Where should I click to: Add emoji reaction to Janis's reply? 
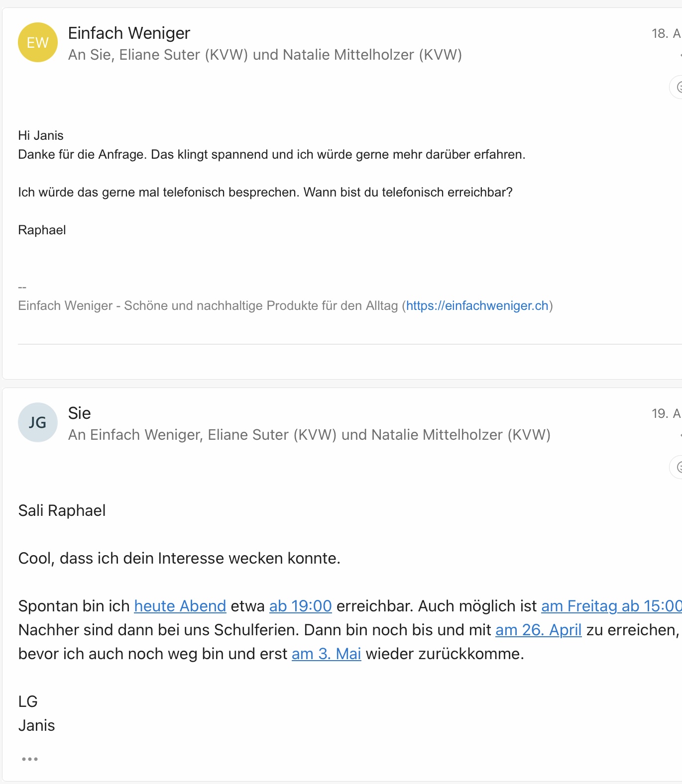click(x=678, y=467)
